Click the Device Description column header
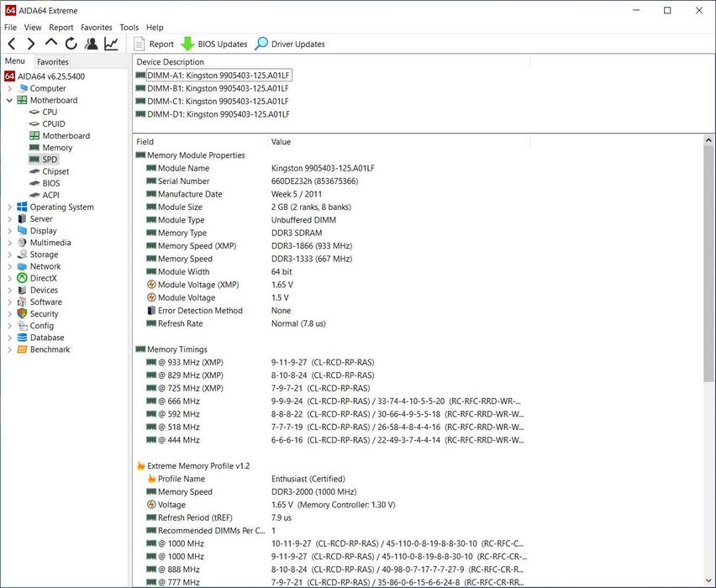This screenshot has width=716, height=588. point(331,61)
